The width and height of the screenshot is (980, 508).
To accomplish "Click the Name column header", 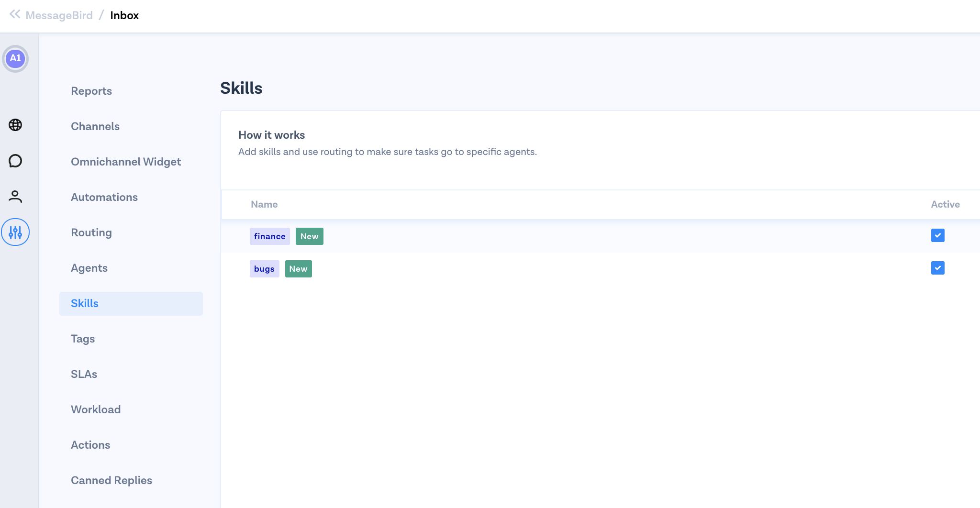I will [264, 204].
